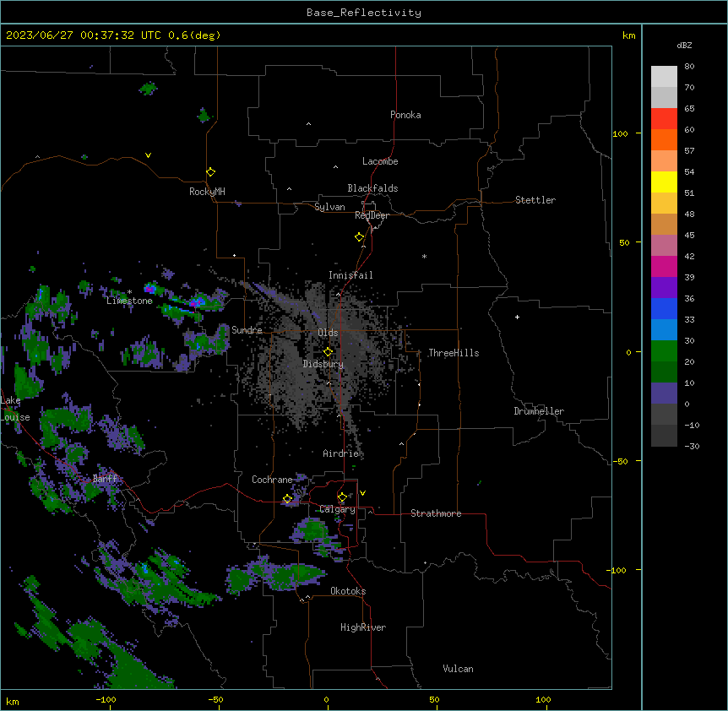Click the yellow diamond marker south of RedDeer
The image size is (728, 711).
point(359,237)
